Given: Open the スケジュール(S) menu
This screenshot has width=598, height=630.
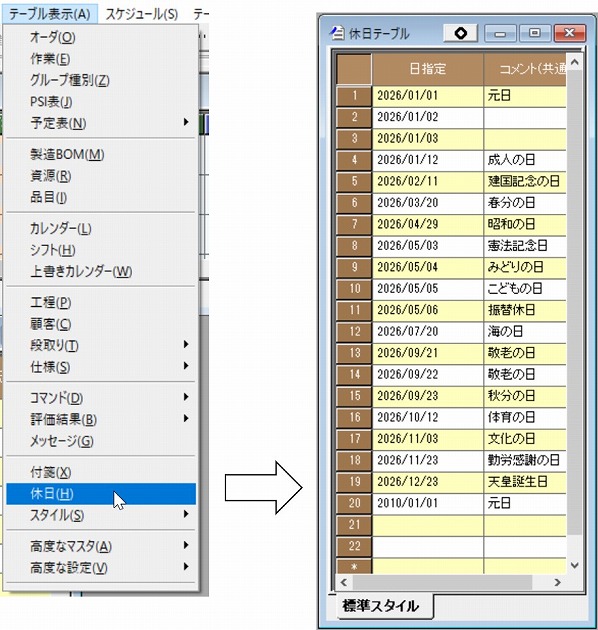Looking at the screenshot, I should [x=142, y=14].
